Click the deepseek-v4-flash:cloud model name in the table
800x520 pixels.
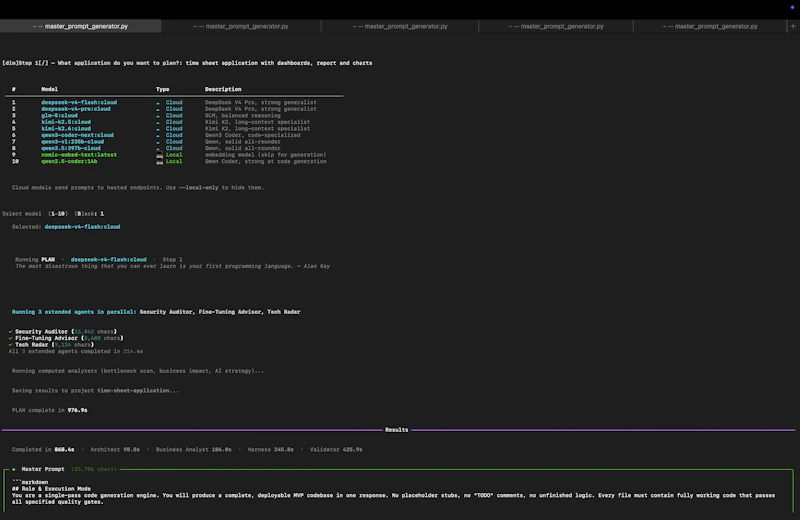click(79, 103)
